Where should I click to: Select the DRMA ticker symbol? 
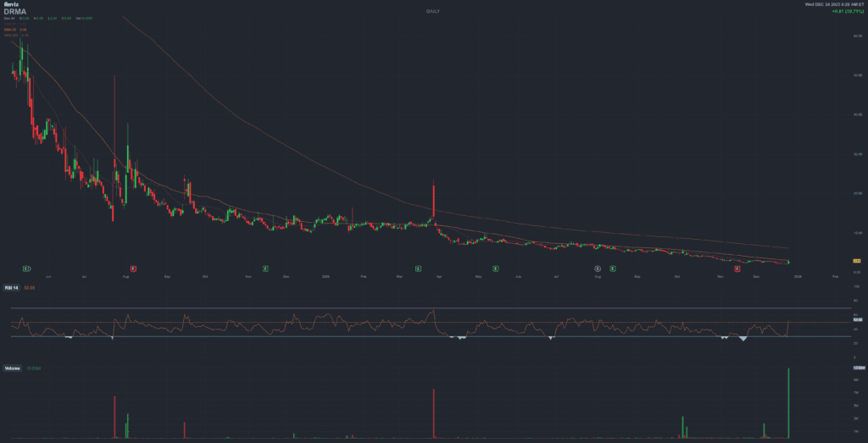pos(15,12)
